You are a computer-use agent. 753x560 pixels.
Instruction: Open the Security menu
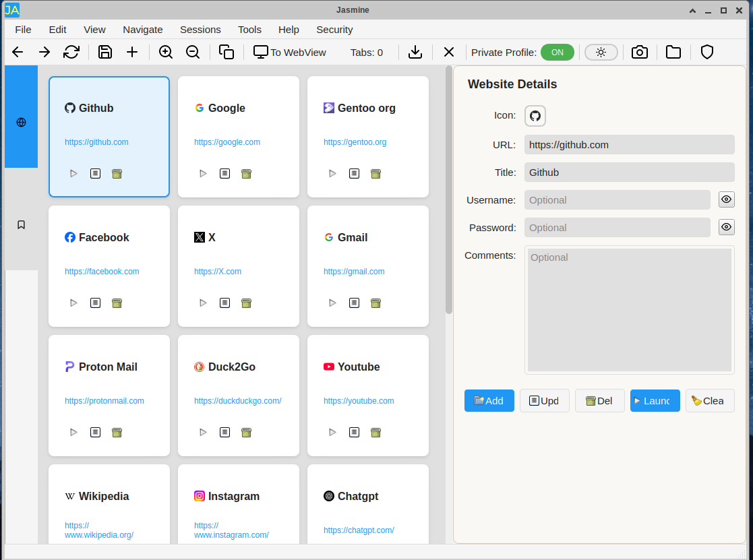coord(334,29)
